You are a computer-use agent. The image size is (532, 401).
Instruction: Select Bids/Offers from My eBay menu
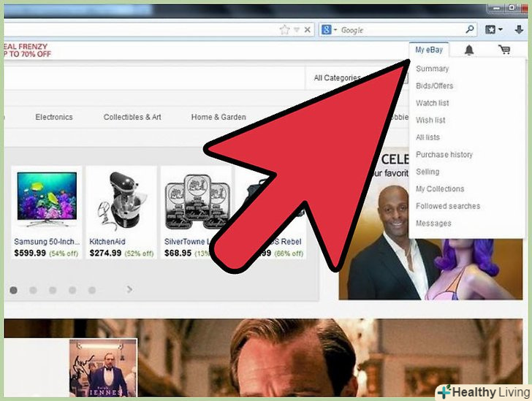tap(434, 86)
